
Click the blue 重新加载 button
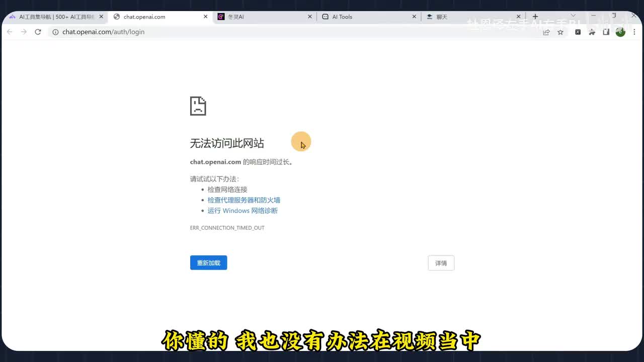[208, 263]
